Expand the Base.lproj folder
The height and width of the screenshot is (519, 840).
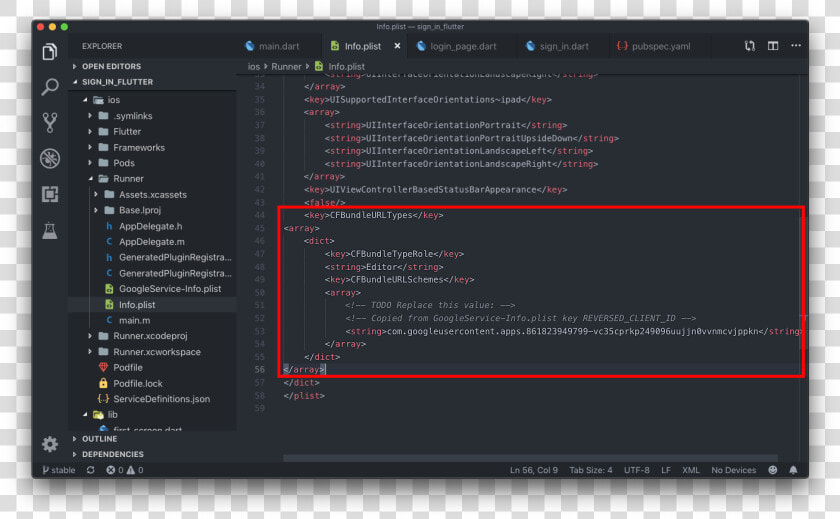tap(140, 210)
